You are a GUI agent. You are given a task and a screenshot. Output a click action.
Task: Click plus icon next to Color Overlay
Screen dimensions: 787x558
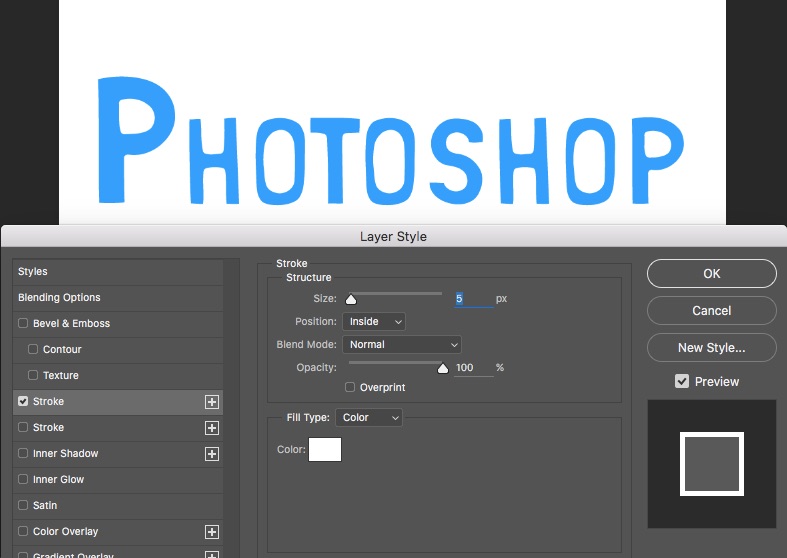(x=212, y=532)
